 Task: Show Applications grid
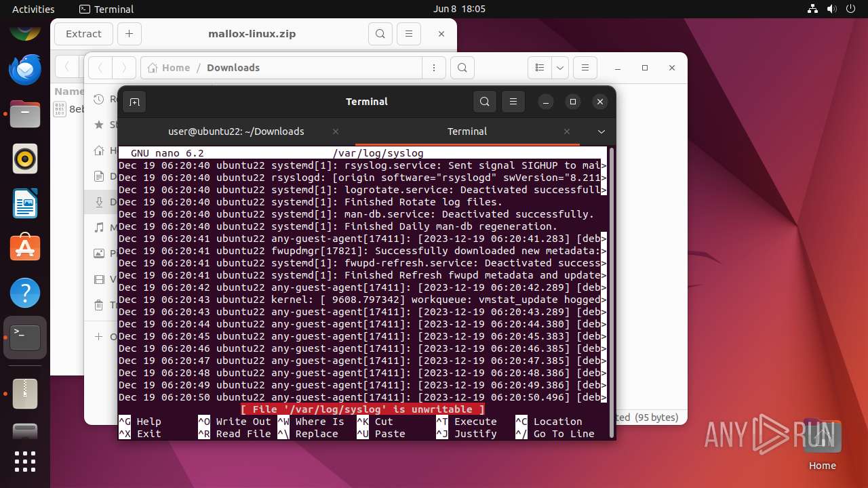pos(25,462)
